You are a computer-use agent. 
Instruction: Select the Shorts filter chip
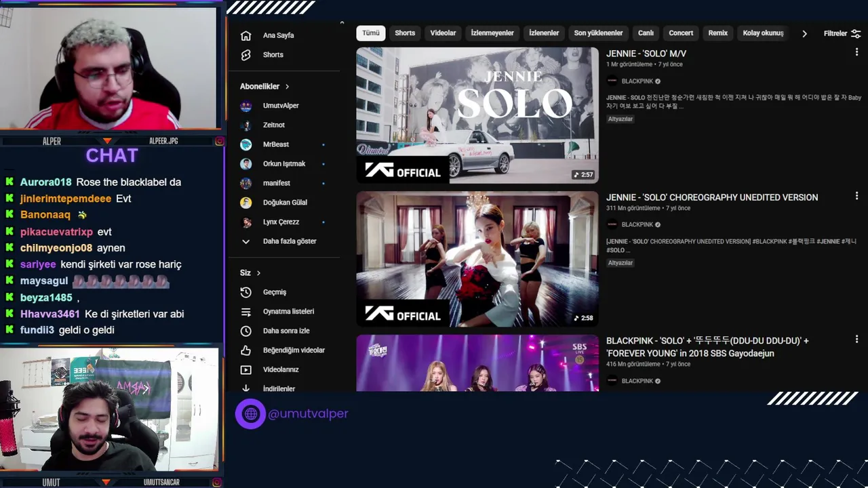point(405,33)
